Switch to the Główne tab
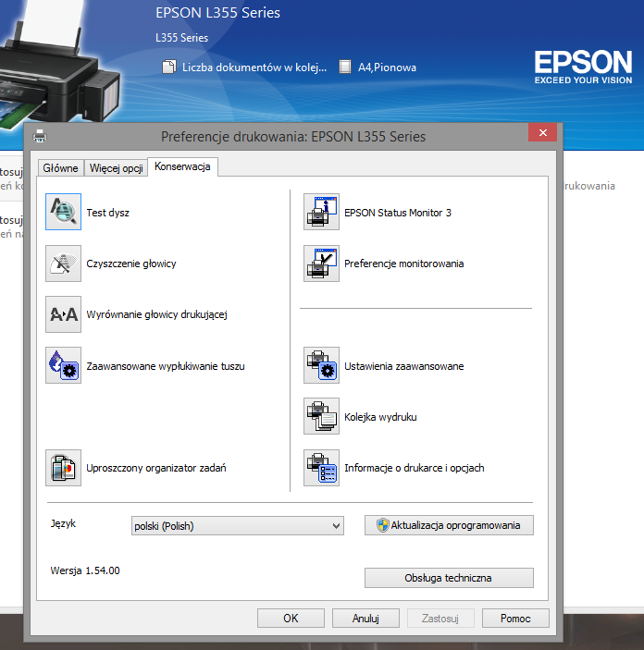644x650 pixels. [x=60, y=168]
